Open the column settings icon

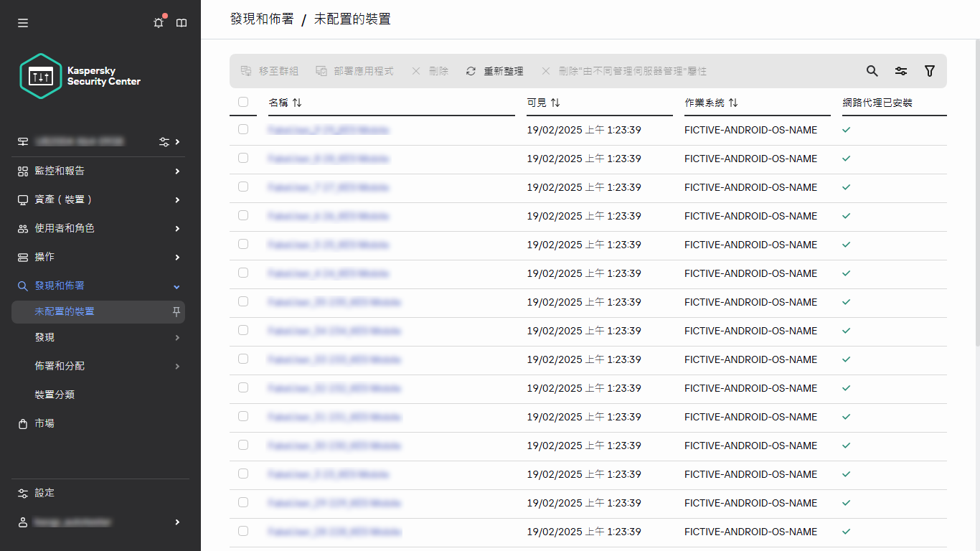(x=901, y=71)
